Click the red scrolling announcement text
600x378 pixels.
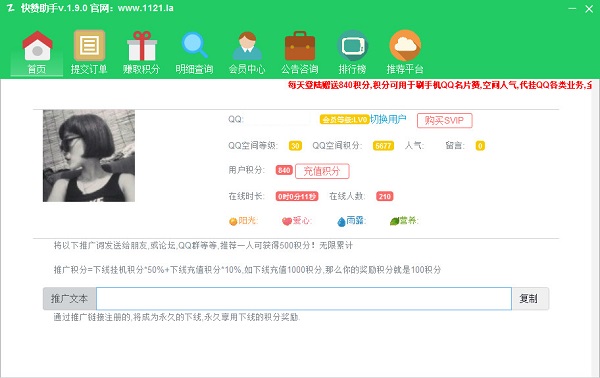pyautogui.click(x=440, y=85)
